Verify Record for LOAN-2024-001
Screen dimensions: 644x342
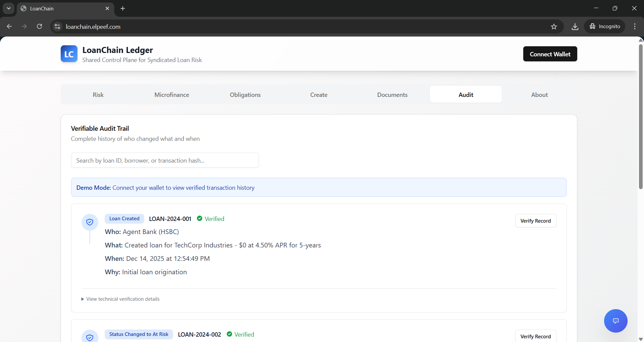coord(536,221)
